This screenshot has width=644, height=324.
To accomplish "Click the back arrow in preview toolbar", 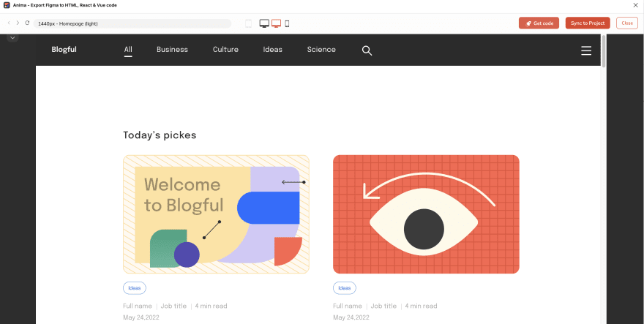I will pyautogui.click(x=9, y=23).
